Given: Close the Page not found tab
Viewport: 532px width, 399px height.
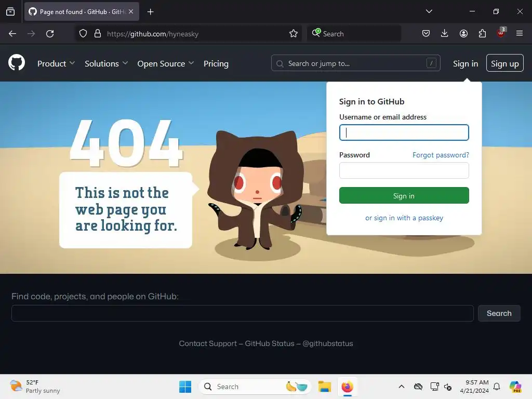Looking at the screenshot, I should (x=131, y=11).
